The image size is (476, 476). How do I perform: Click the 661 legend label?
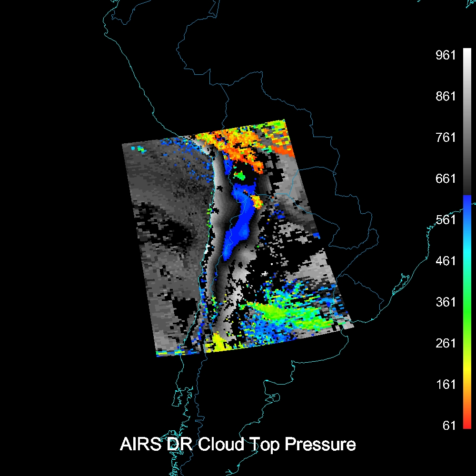(446, 178)
